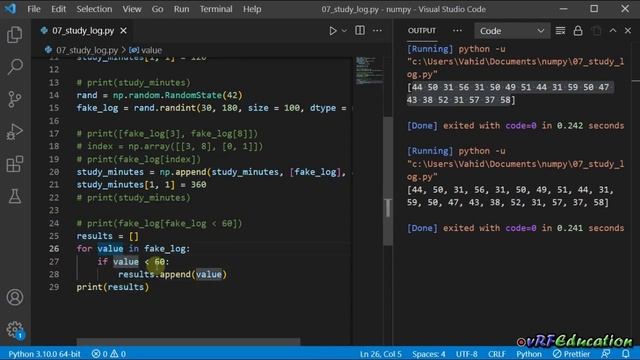Open notifications bell
Viewport: 640px width, 360px height.
tap(626, 354)
